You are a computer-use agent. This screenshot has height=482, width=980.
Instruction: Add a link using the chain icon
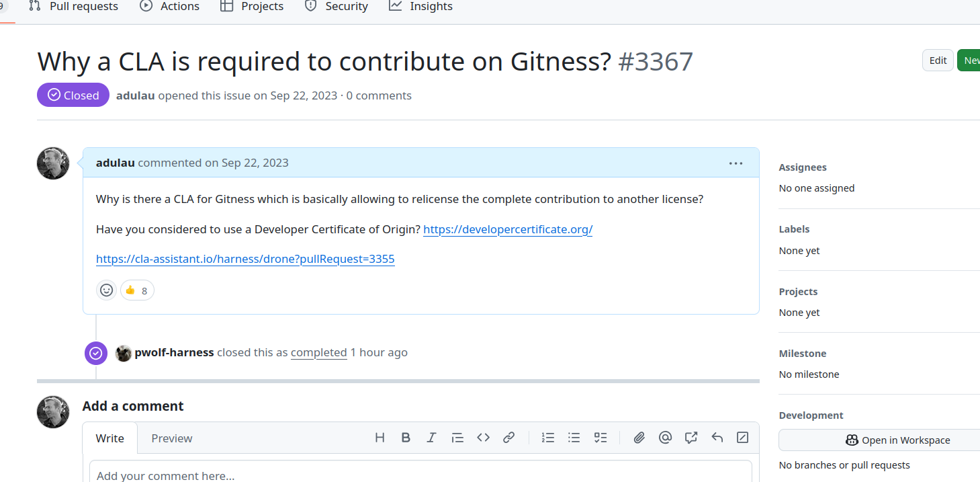pos(508,438)
